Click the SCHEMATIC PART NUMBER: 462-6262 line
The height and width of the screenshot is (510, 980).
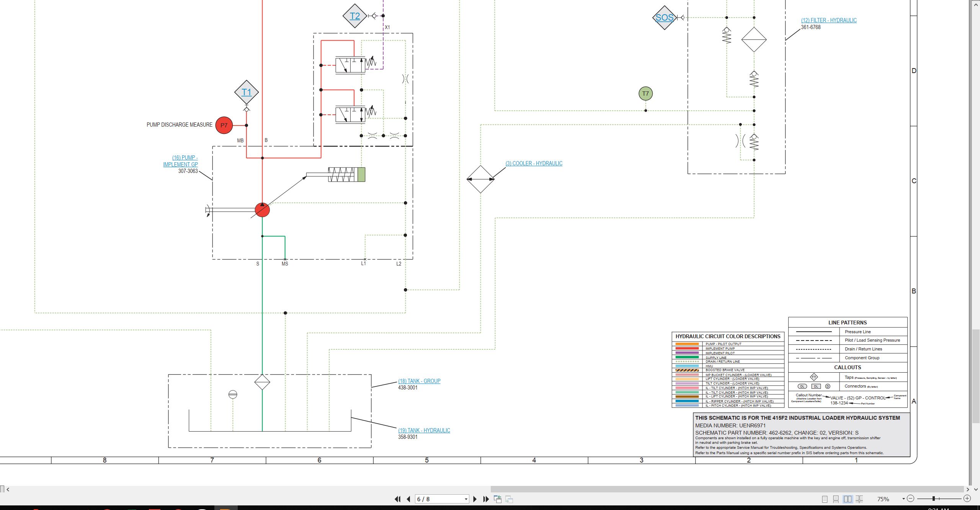click(x=777, y=433)
